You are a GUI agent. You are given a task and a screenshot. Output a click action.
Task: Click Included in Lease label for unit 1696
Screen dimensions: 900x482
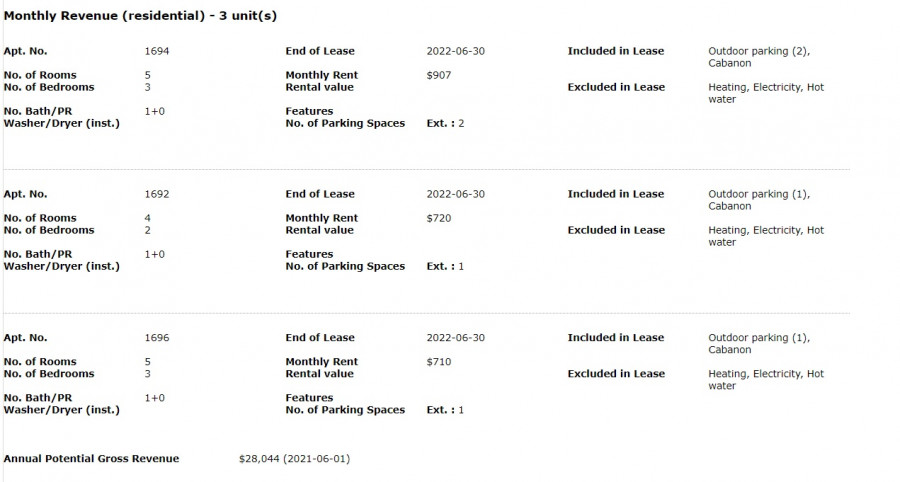tap(616, 337)
